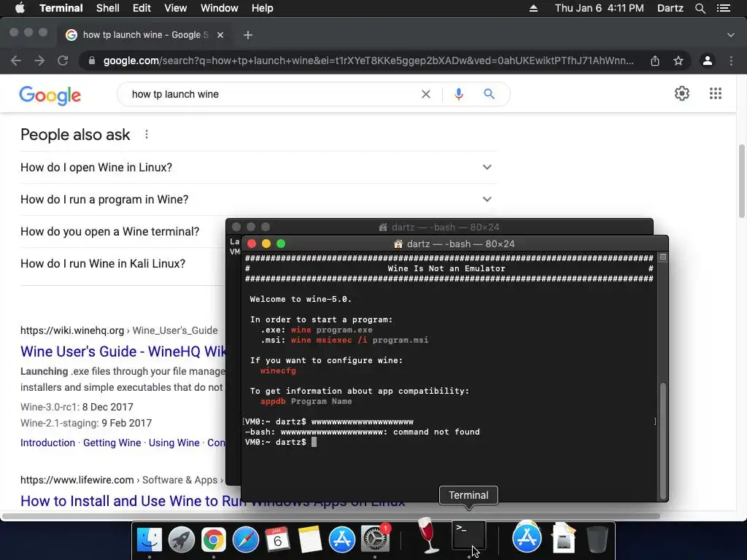The height and width of the screenshot is (560, 747).
Task: Expand "How do I run Wine in Kali Linux?"
Action: (103, 263)
